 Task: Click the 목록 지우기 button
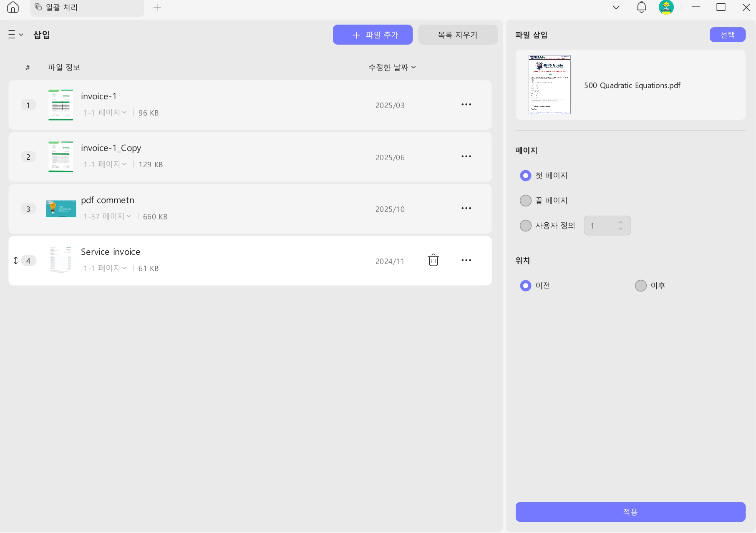(458, 35)
